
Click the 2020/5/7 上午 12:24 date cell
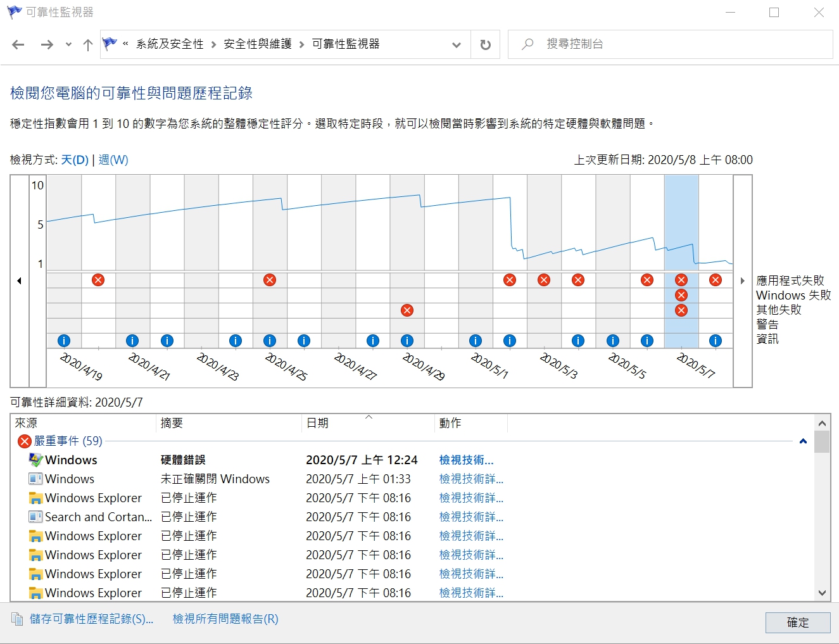pos(362,460)
